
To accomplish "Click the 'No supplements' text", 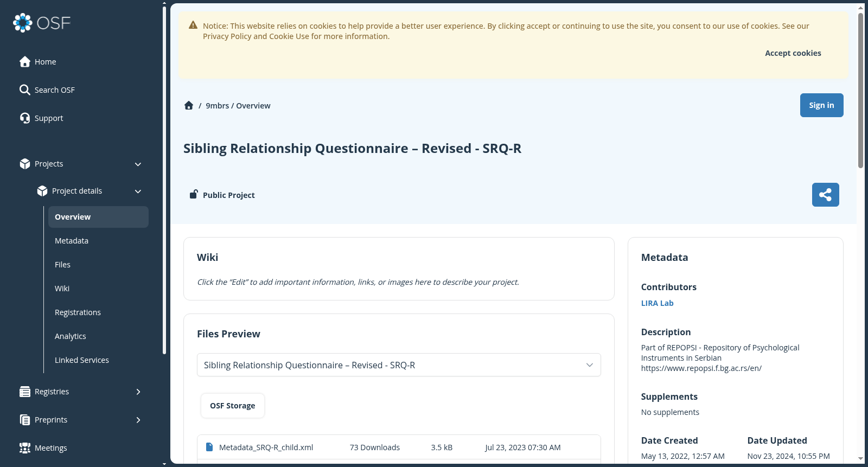I will 670,412.
